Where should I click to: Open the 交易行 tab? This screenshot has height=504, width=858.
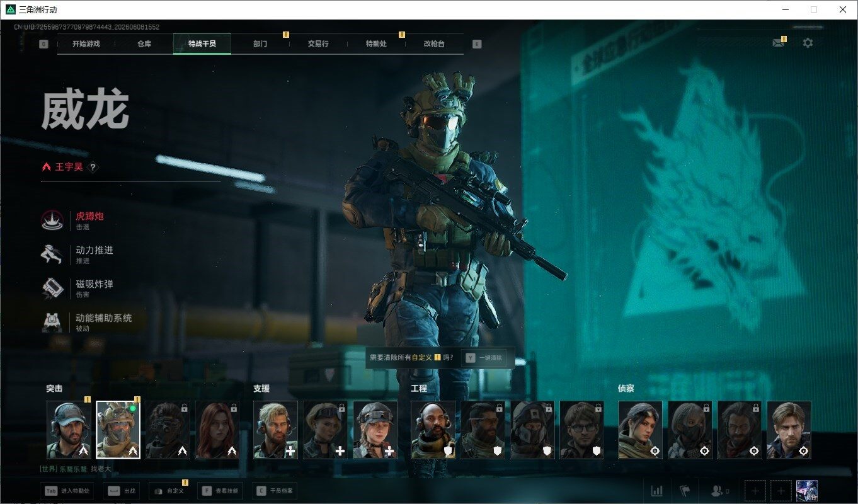318,44
